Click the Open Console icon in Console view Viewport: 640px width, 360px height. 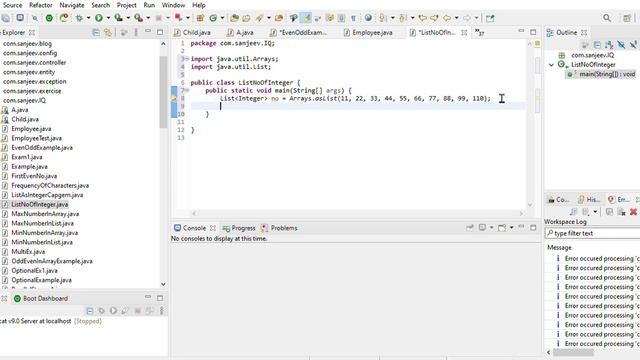pyautogui.click(x=502, y=228)
